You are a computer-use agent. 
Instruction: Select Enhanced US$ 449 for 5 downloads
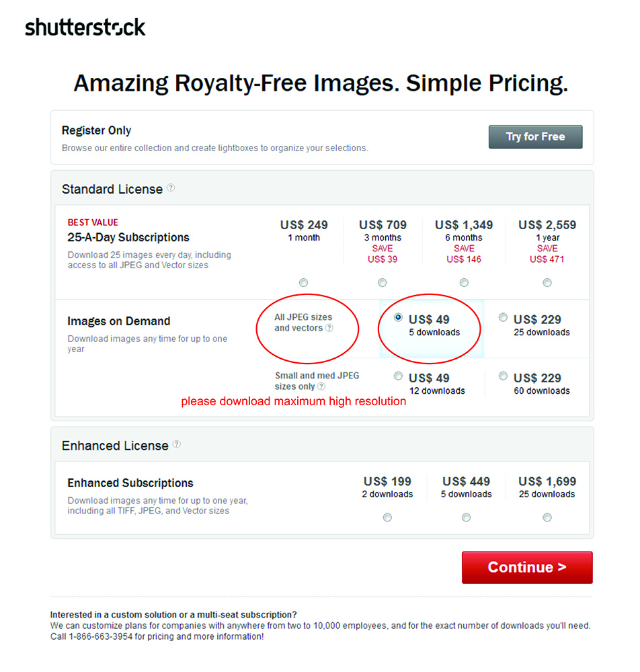tap(467, 517)
